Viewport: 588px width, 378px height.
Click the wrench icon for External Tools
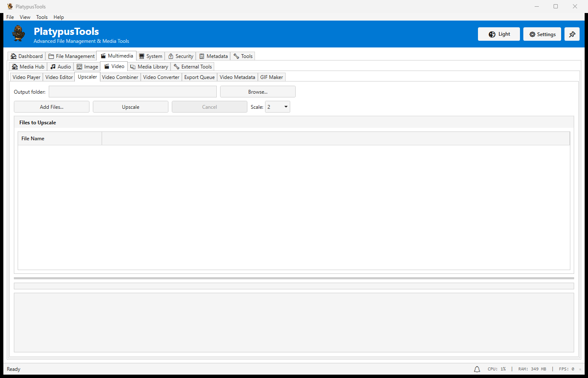[x=177, y=66]
